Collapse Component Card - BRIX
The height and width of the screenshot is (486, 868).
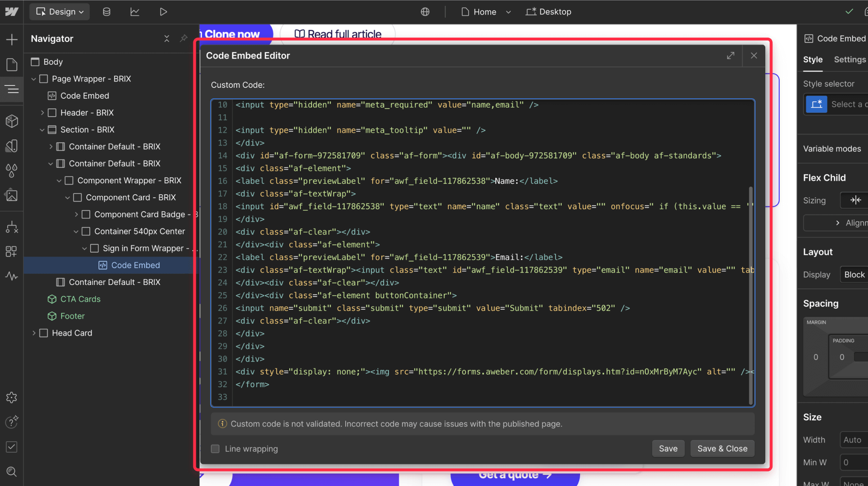tap(68, 197)
